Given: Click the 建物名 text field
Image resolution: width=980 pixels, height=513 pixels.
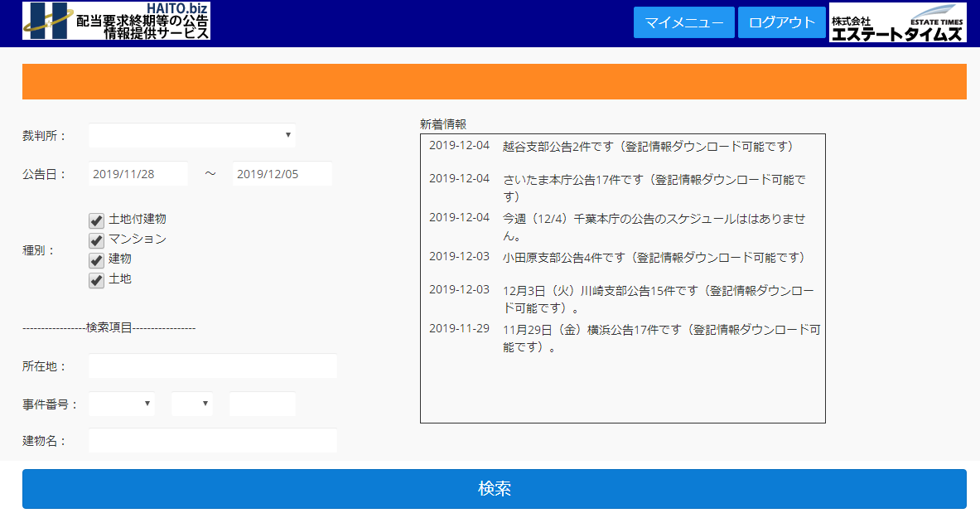Looking at the screenshot, I should pos(212,440).
